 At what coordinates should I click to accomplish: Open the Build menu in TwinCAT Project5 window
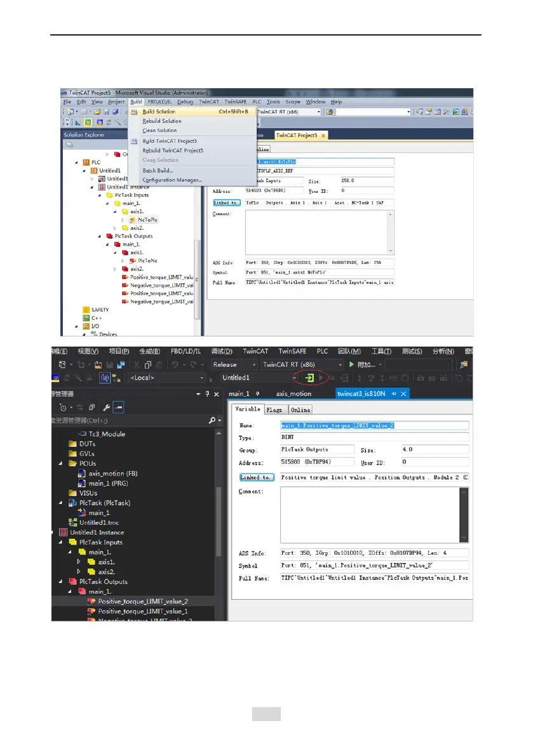click(136, 102)
